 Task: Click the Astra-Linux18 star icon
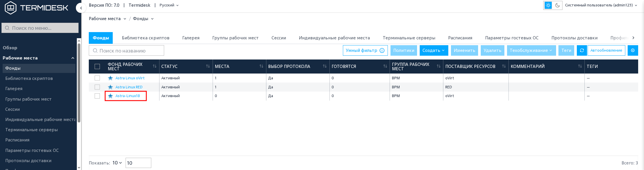pyautogui.click(x=110, y=96)
